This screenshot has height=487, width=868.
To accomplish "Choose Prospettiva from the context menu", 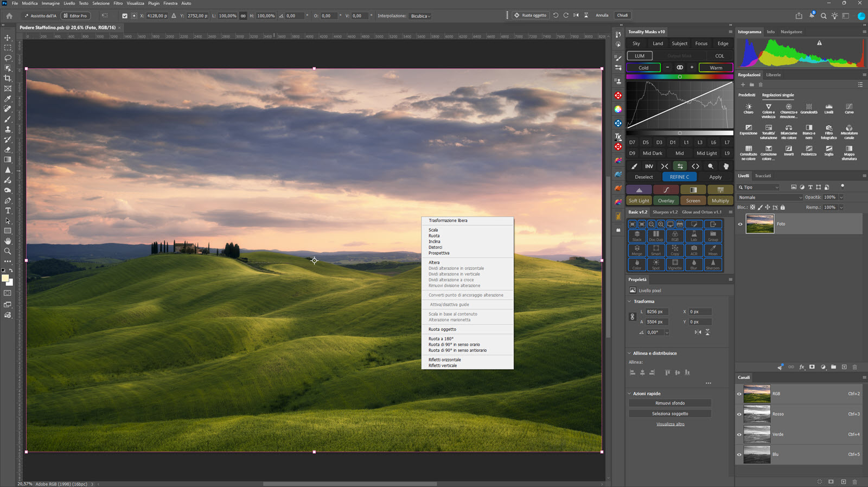I will (x=439, y=253).
